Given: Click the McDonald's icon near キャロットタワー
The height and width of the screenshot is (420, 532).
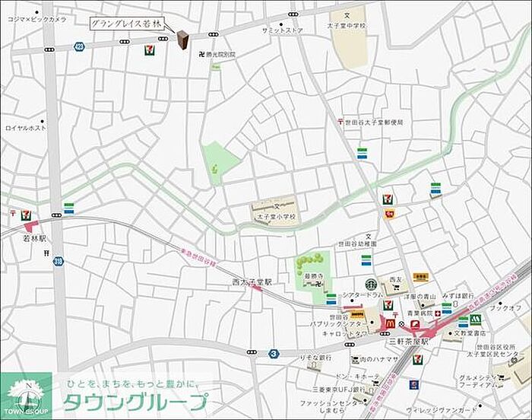Looking at the screenshot, I should [x=390, y=323].
